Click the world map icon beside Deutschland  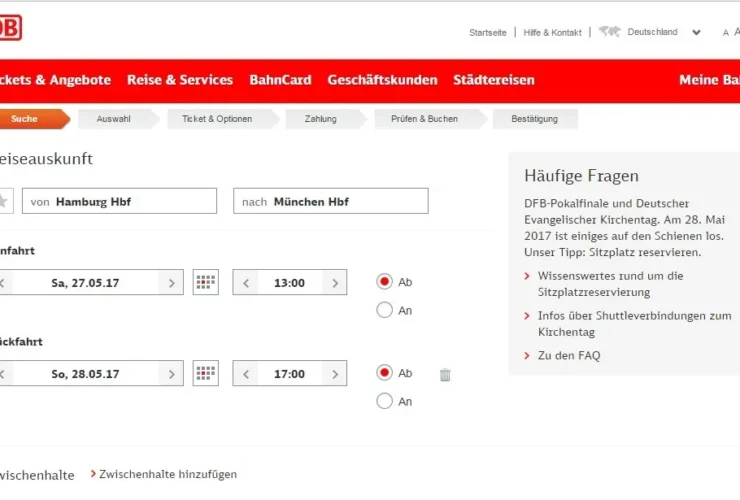coord(609,32)
